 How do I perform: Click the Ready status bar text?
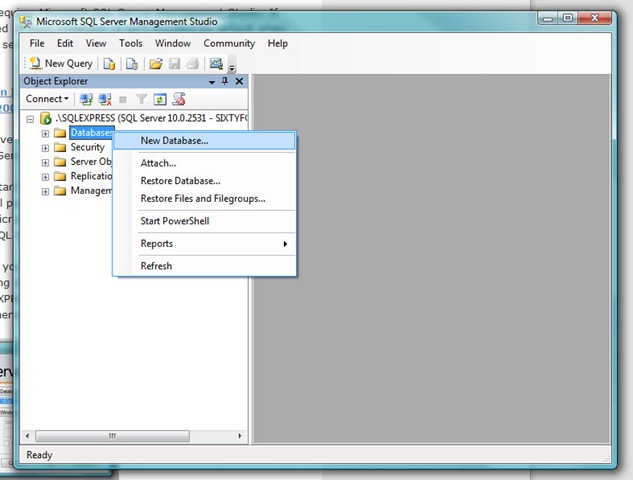coord(39,455)
